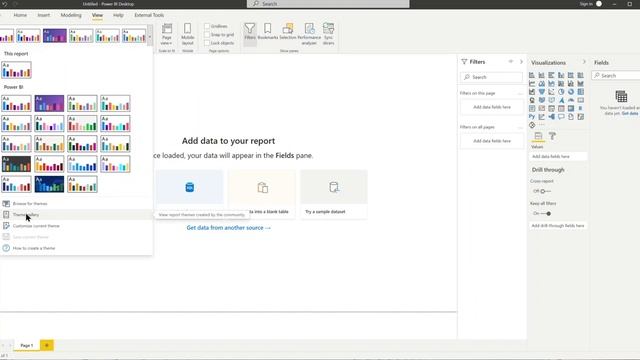Select the decomposition tree visual
640x360 pixels.
tap(551, 117)
